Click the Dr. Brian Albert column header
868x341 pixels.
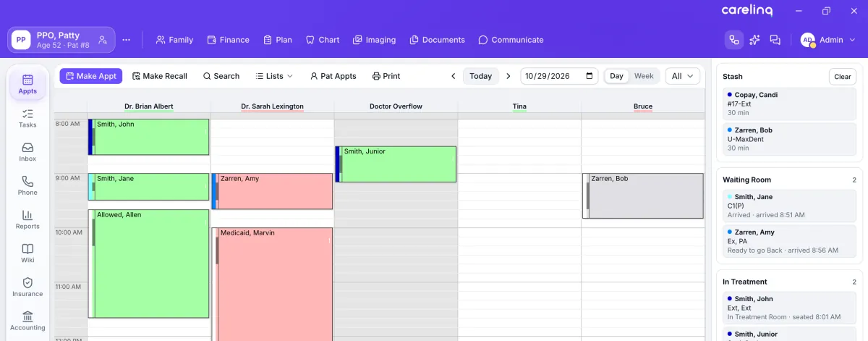pyautogui.click(x=148, y=106)
